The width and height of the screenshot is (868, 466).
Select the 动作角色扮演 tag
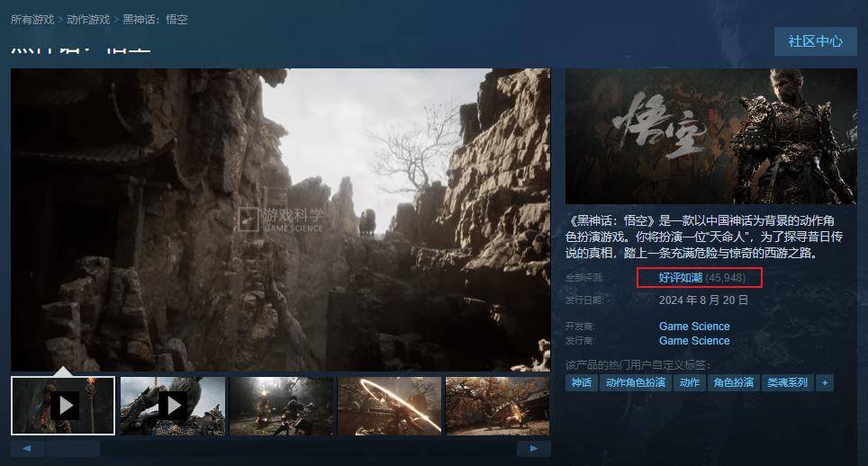[636, 382]
